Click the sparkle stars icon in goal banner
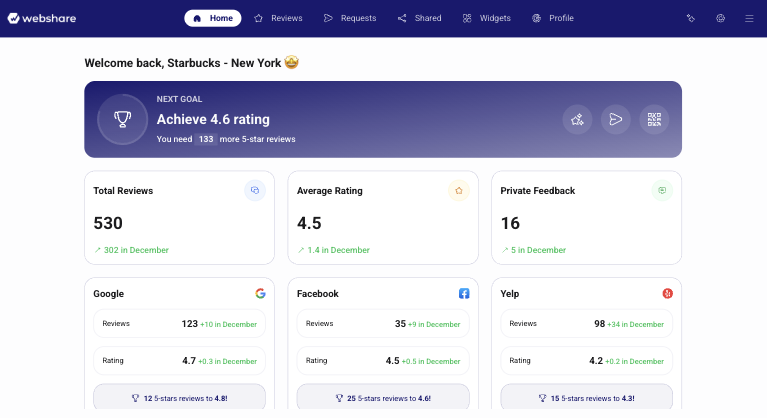 [x=577, y=119]
